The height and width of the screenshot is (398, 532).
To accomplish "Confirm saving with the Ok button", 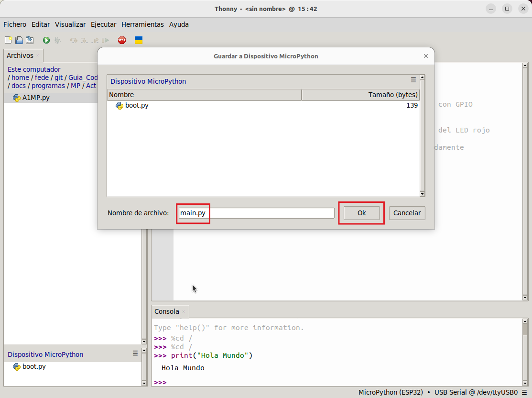I will point(361,213).
